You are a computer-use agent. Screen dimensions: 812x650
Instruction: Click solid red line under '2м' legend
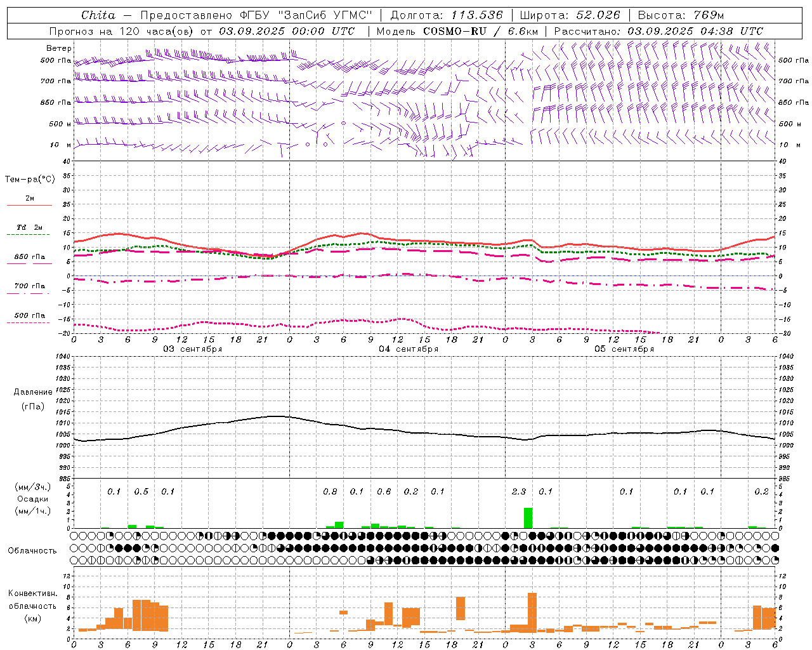coord(29,205)
